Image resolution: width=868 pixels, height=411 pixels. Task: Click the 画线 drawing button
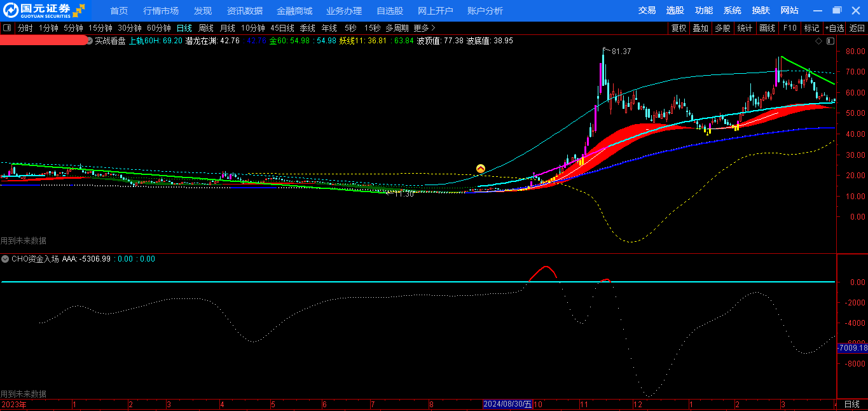point(768,28)
